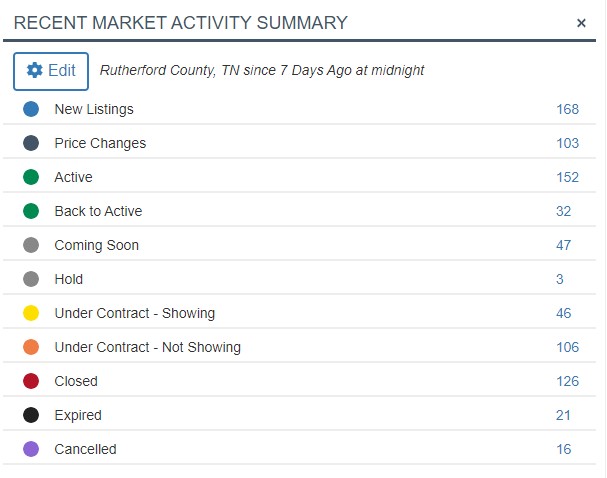Select the Back to Active row label

click(x=98, y=211)
